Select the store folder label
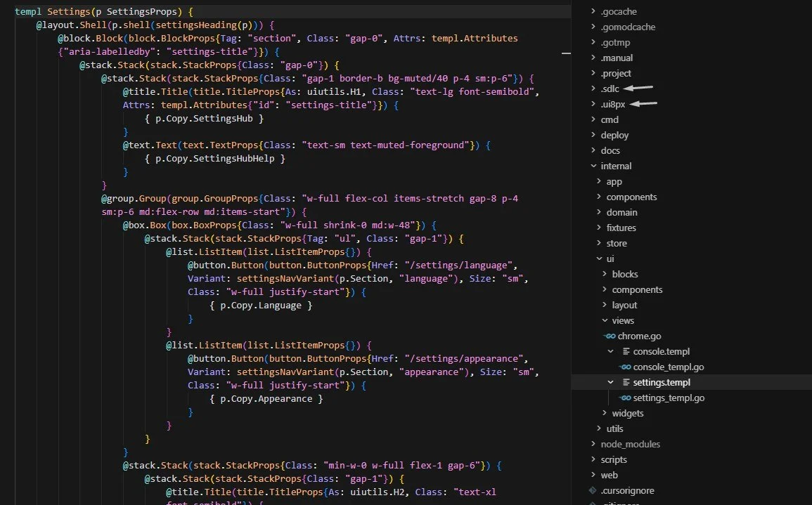The height and width of the screenshot is (505, 812). pos(617,244)
